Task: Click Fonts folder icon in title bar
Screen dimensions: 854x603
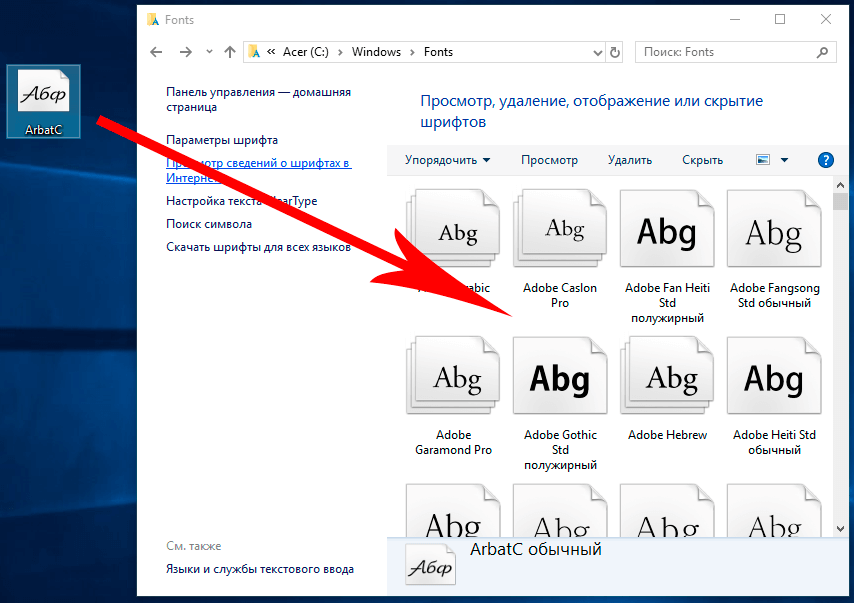Action: click(x=153, y=20)
